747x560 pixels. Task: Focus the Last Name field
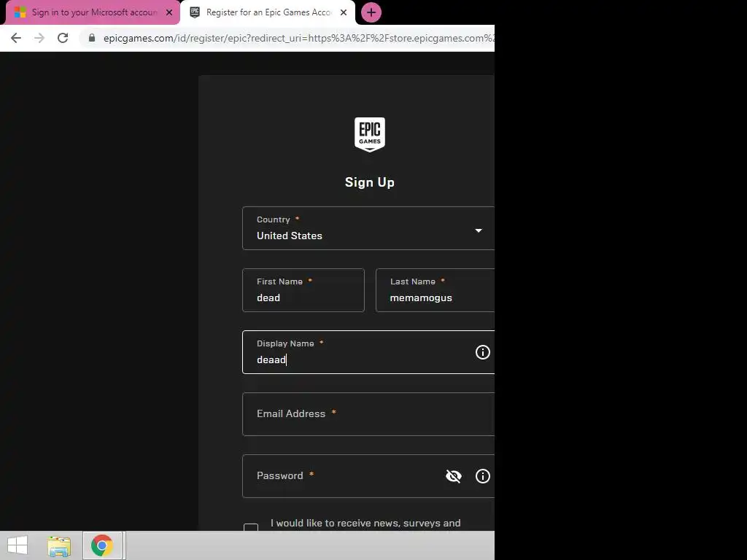[435, 290]
